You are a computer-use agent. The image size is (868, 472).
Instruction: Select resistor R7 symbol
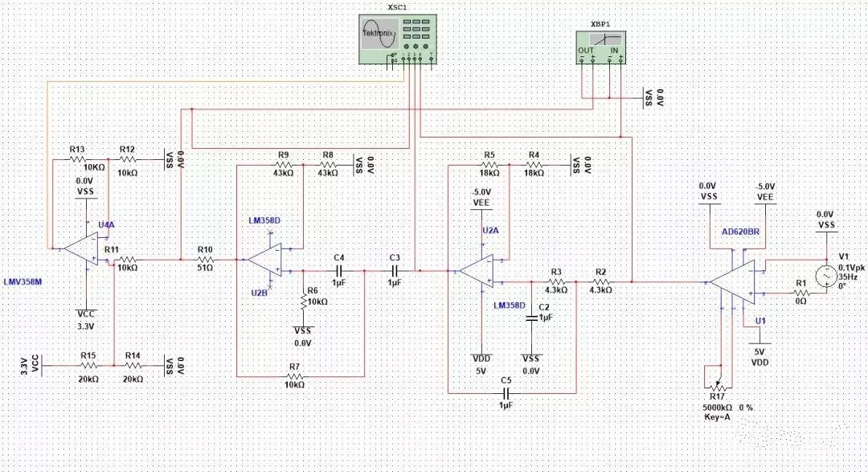point(294,376)
